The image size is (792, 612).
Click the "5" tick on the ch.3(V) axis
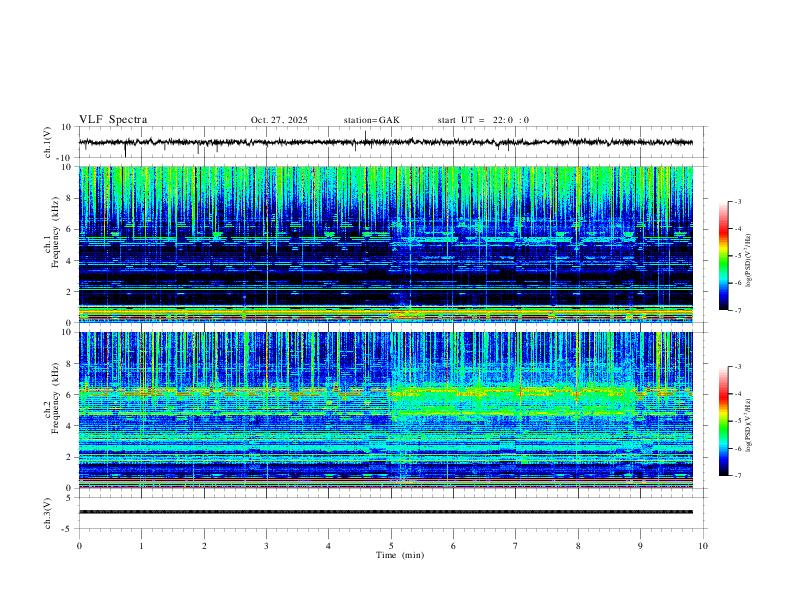point(69,498)
